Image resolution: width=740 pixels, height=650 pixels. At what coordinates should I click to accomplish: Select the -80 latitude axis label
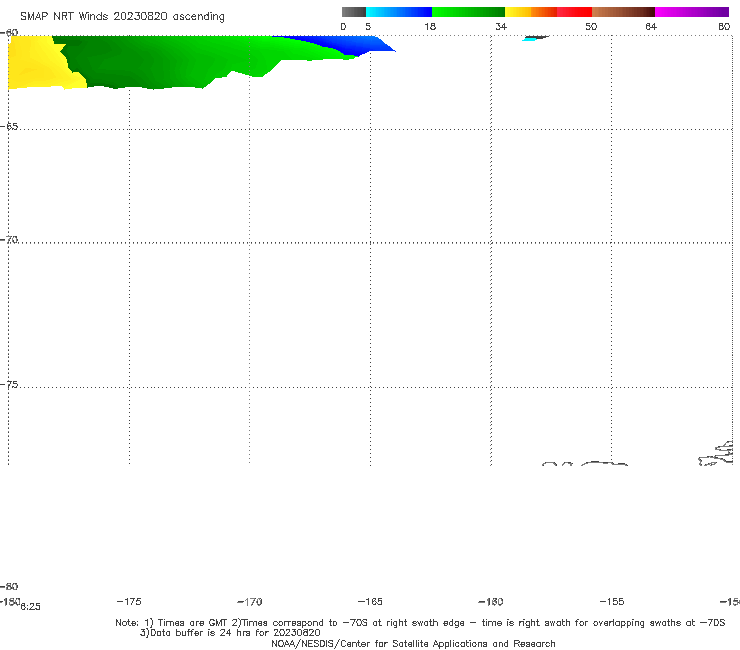[9, 586]
